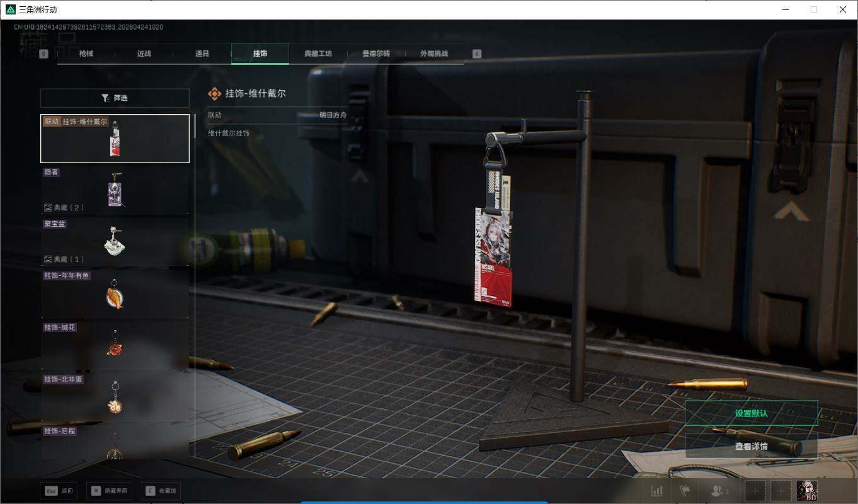858x504 pixels.
Task: Click the E next-tab key icon
Action: pos(477,54)
